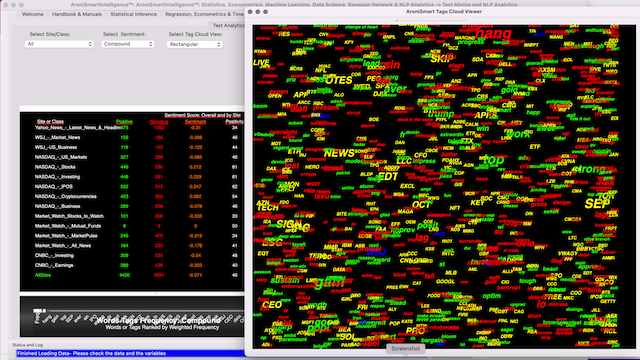Click the yellow 'SEP' tag in the cloud
This screenshot has width=640, height=360.
tap(597, 204)
